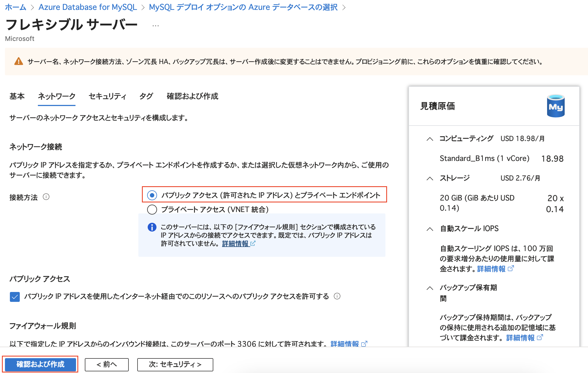
Task: Collapse the コンピューティング cost section
Action: coord(430,139)
